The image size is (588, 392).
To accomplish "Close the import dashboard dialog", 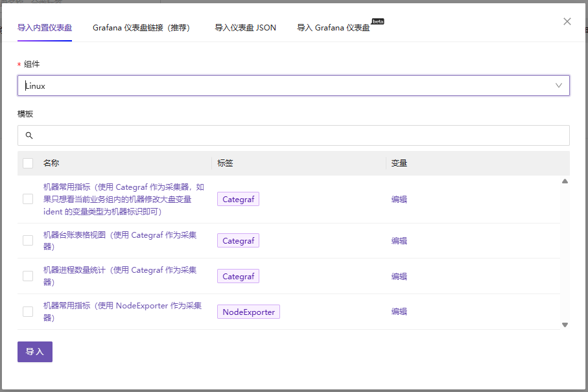I will click(567, 21).
